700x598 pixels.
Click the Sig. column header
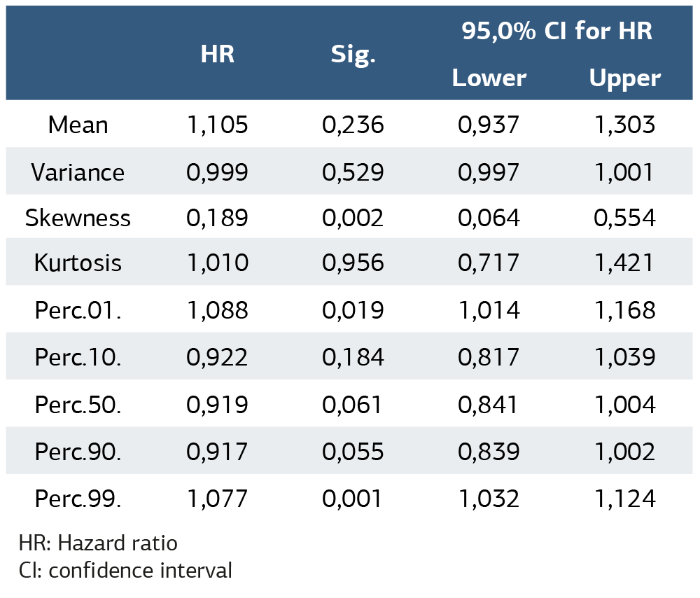[353, 55]
